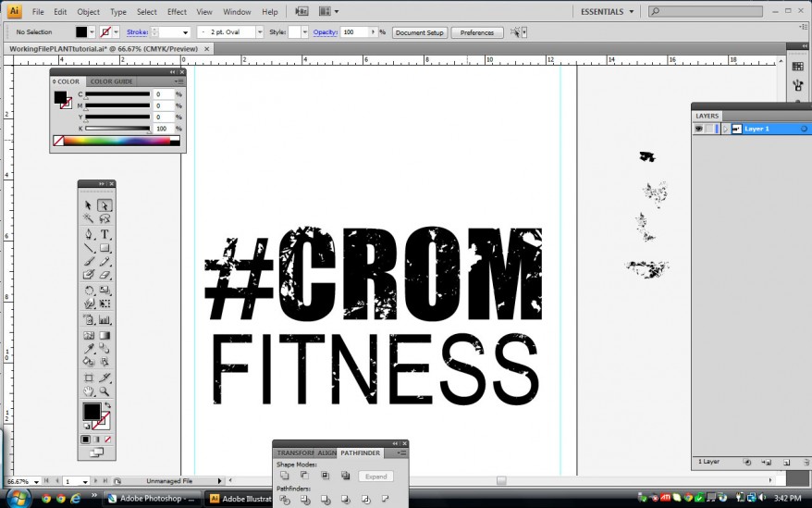Apply the Exclude shape mode
Viewport: 812px width, 508px height.
point(345,476)
